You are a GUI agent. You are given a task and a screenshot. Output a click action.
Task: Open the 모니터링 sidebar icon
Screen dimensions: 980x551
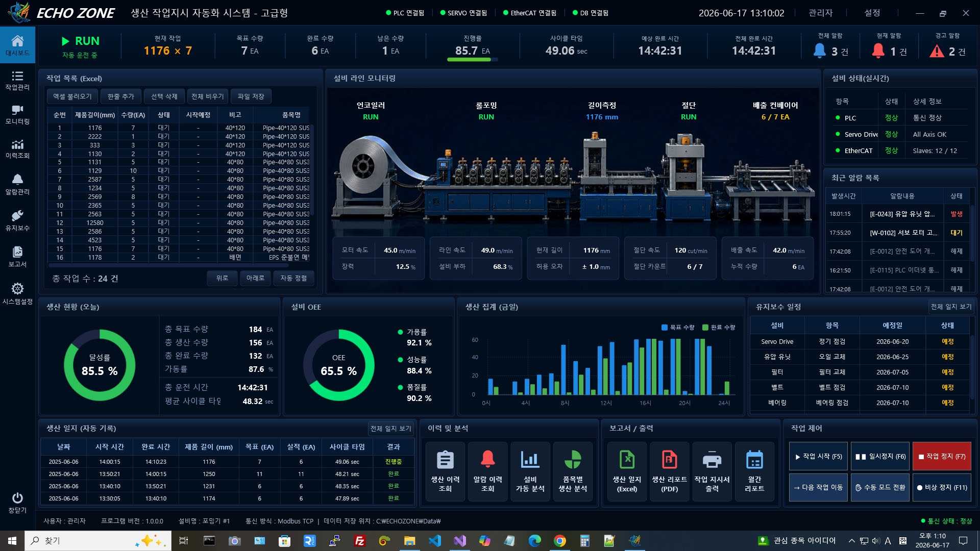point(17,115)
